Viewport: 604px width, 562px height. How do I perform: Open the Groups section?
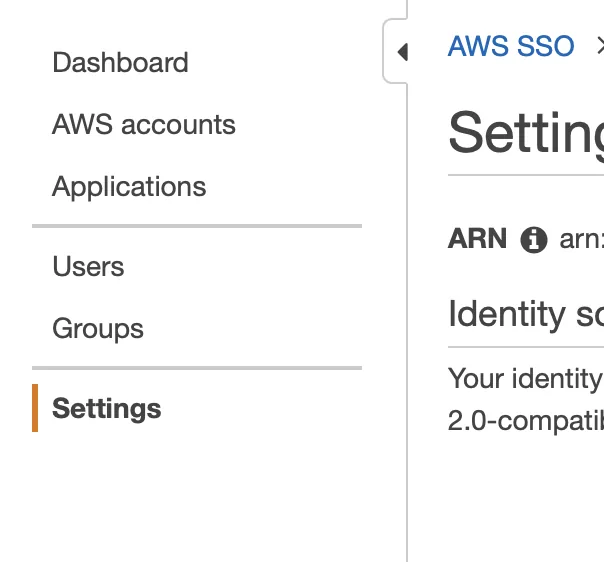pyautogui.click(x=98, y=329)
